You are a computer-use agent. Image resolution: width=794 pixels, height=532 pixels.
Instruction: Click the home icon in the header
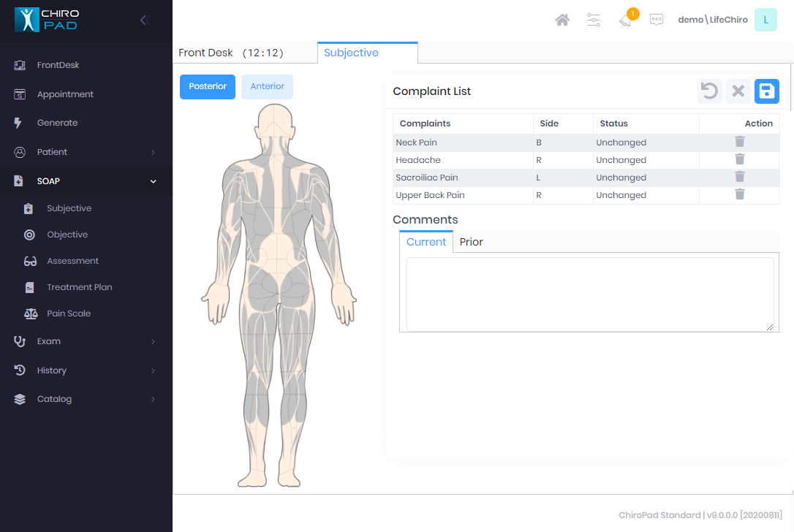coord(562,20)
